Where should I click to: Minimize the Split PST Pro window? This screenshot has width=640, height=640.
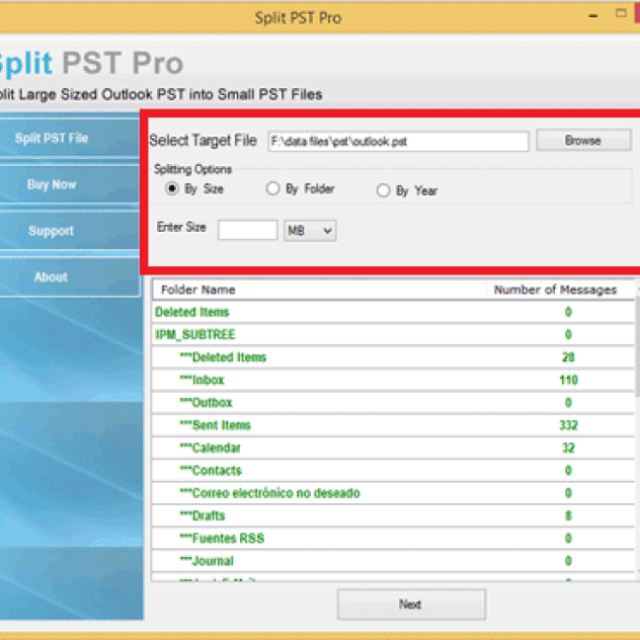593,16
